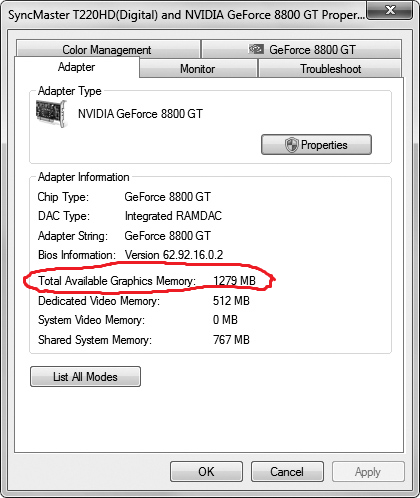Click the NVIDIA logo on GeForce tab

(256, 50)
